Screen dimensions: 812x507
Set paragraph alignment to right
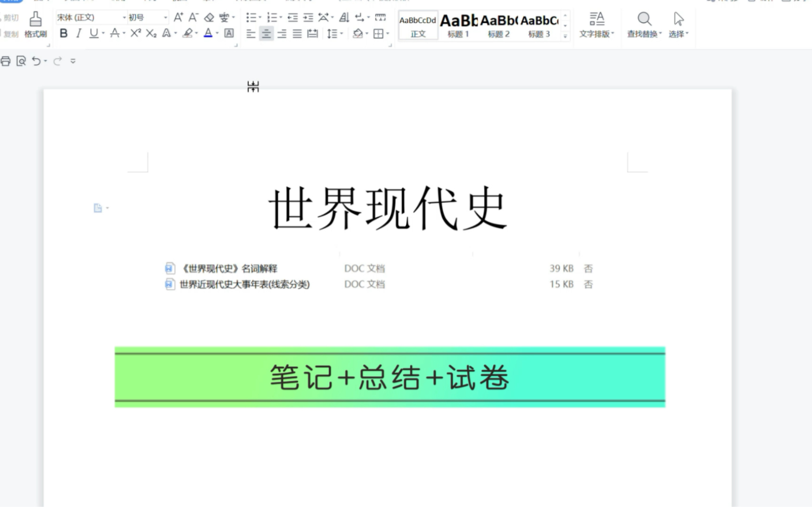click(282, 34)
